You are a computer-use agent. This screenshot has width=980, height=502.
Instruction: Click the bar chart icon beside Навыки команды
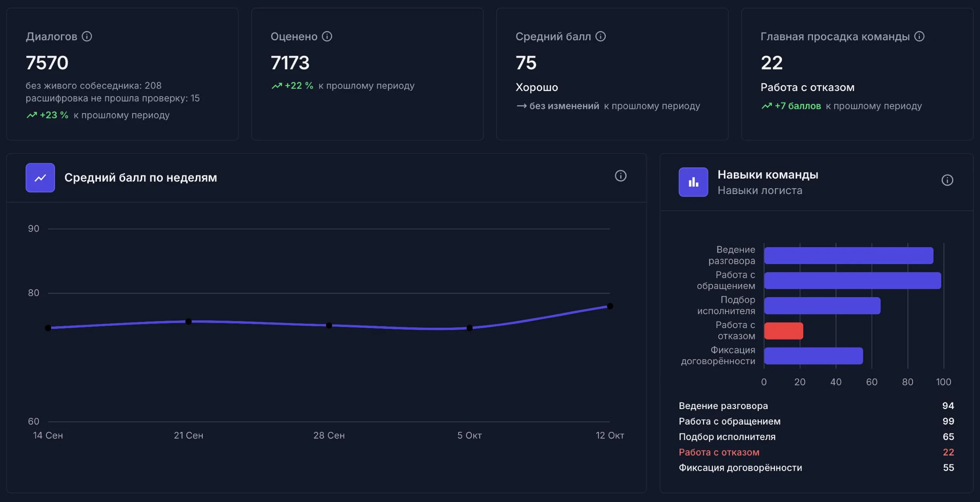(693, 182)
